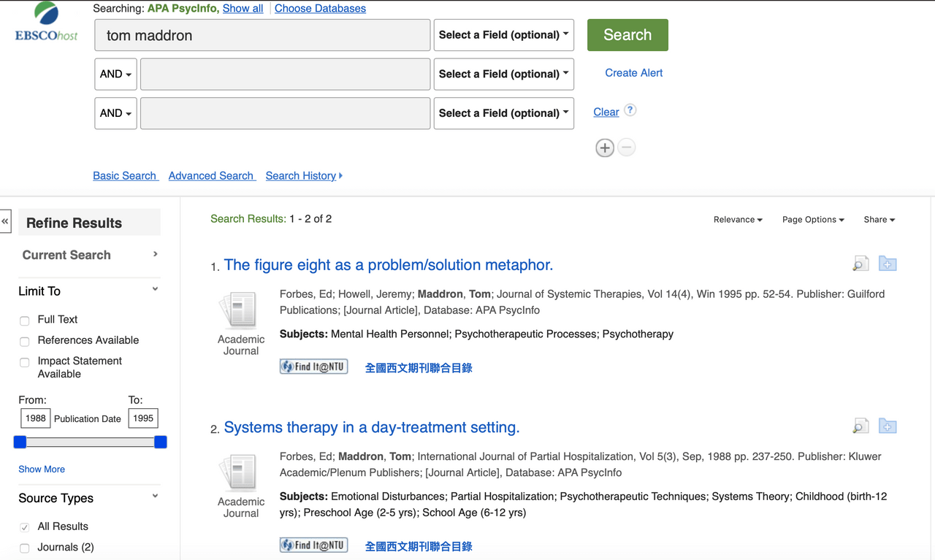Click Show all databases link
The image size is (935, 560).
[x=243, y=9]
